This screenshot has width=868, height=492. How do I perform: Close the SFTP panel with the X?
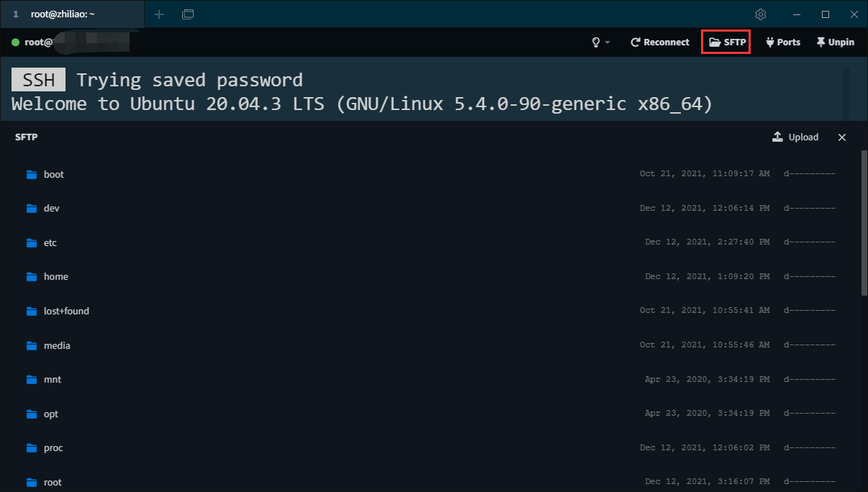(x=842, y=137)
